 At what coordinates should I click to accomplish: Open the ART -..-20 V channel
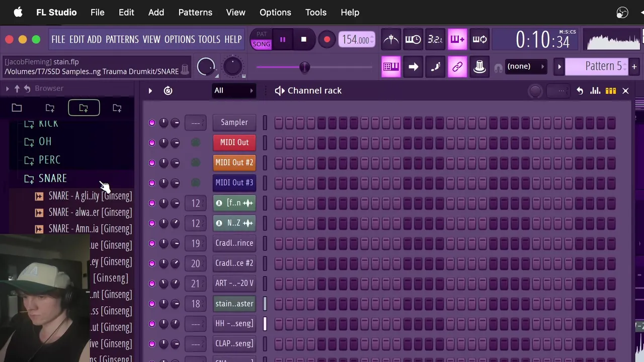[234, 284]
